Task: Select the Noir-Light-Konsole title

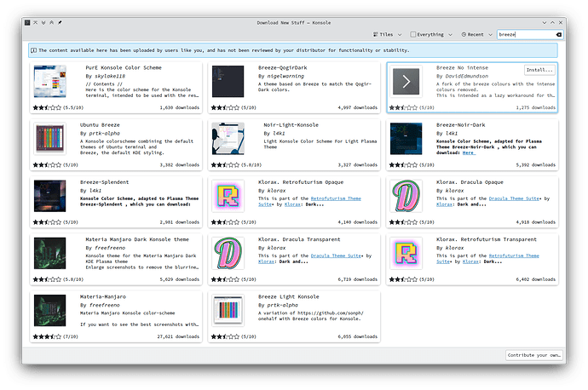Action: pos(291,125)
